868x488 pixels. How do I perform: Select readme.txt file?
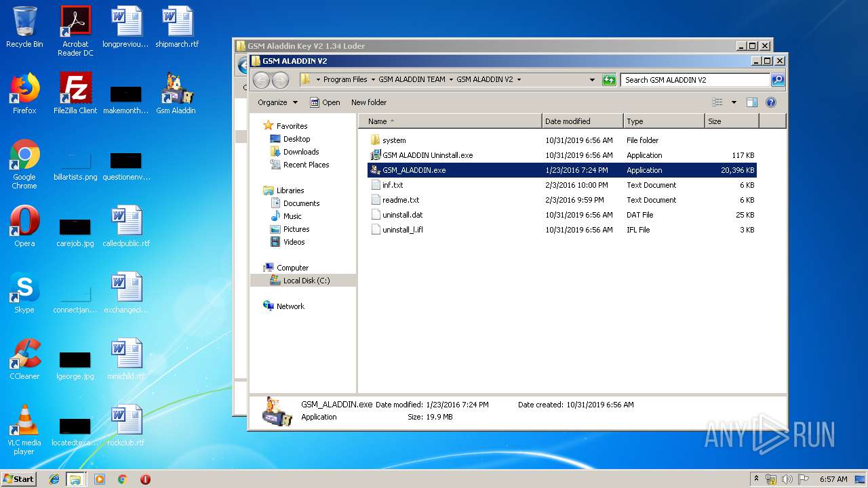[x=561, y=200]
